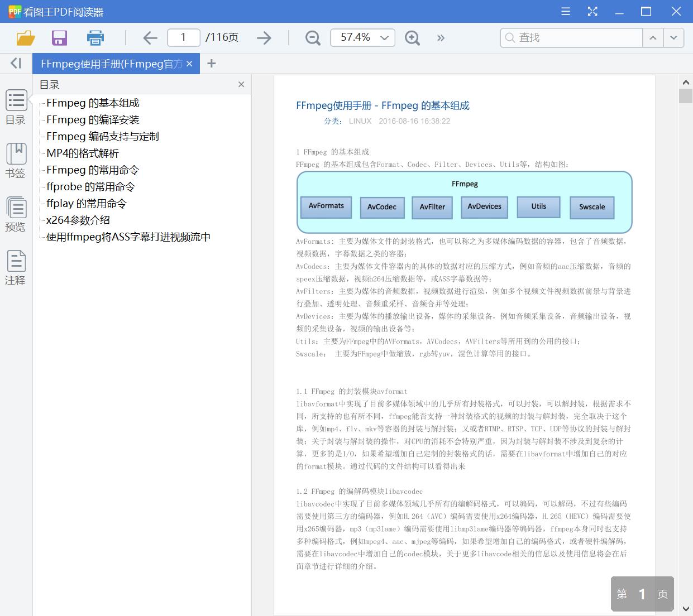The width and height of the screenshot is (693, 616).
Task: Select 'FFmpeg 的基本组成' in the outline
Action: click(x=93, y=103)
